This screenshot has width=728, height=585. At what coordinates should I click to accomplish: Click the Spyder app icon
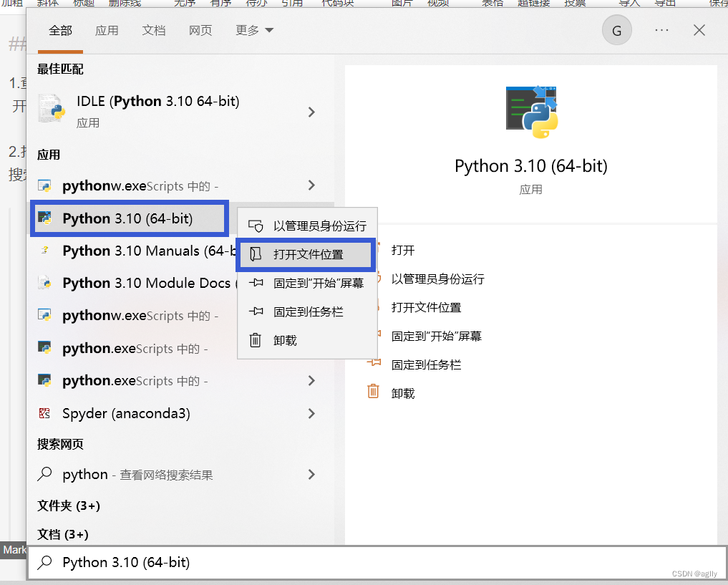pyautogui.click(x=44, y=413)
